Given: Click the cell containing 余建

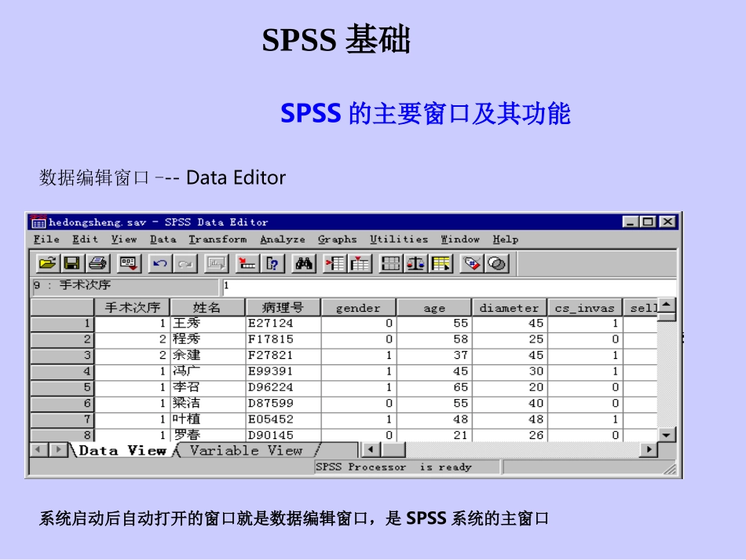Looking at the screenshot, I should pos(207,356).
